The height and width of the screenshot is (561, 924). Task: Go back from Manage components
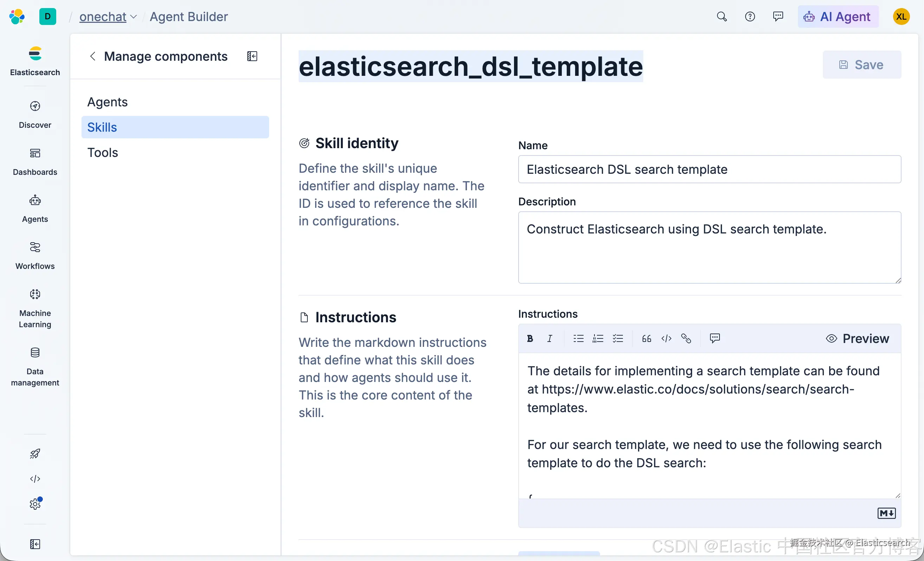point(93,56)
